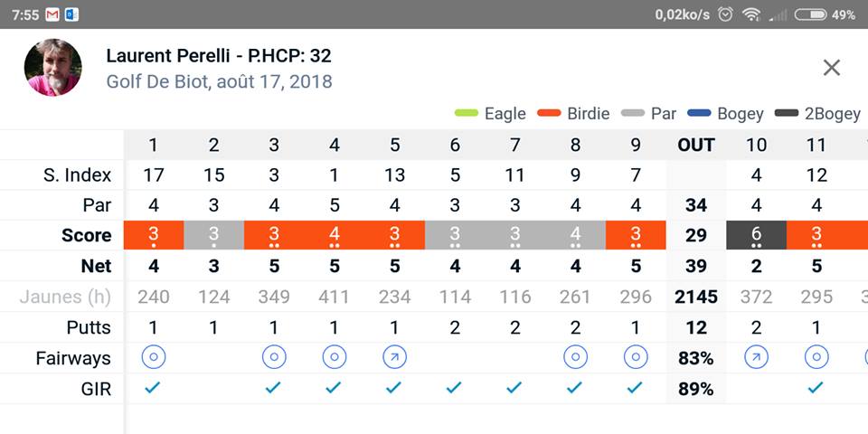This screenshot has height=434, width=868.
Task: Toggle the GIR checkmark for hole 11
Action: pyautogui.click(x=816, y=388)
